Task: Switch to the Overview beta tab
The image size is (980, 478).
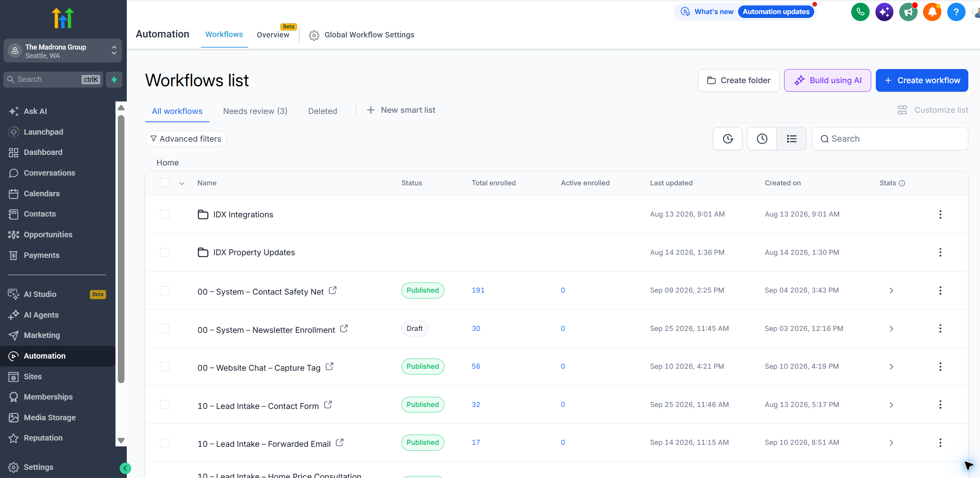Action: click(273, 35)
